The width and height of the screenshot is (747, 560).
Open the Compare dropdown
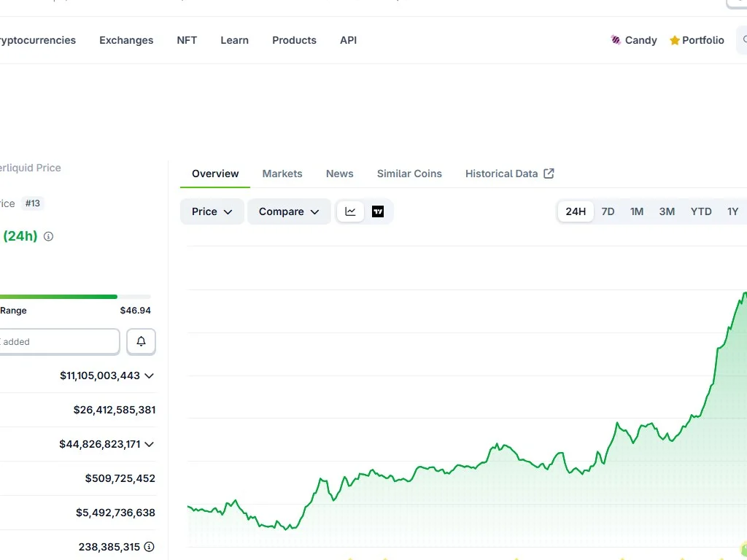coord(289,211)
